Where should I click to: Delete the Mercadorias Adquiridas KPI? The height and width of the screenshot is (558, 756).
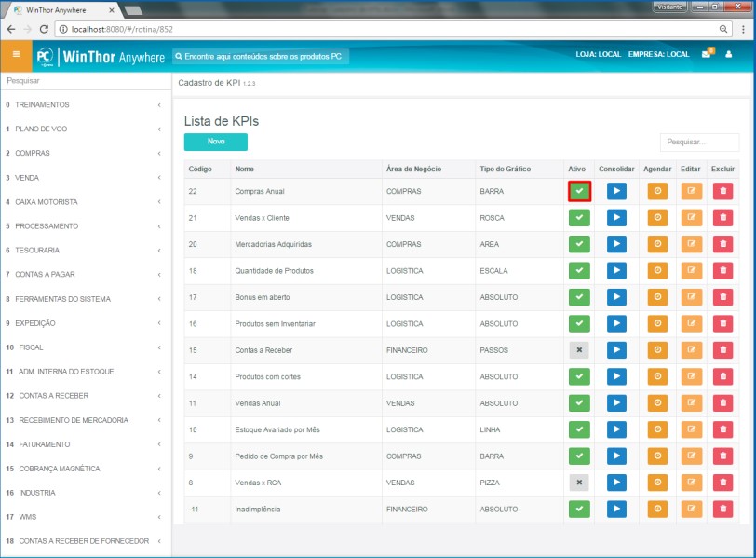pyautogui.click(x=722, y=244)
